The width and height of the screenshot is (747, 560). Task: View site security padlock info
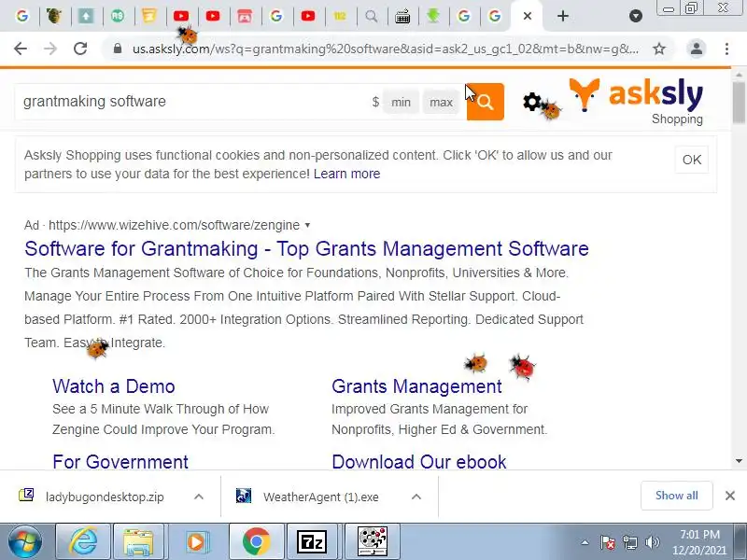pyautogui.click(x=118, y=49)
